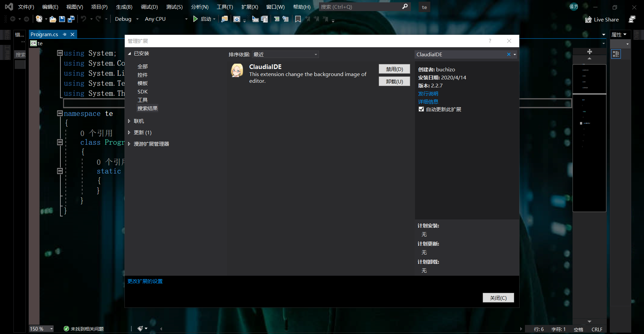Click the Uninstall (卸载) button
This screenshot has width=644, height=334.
coord(394,81)
